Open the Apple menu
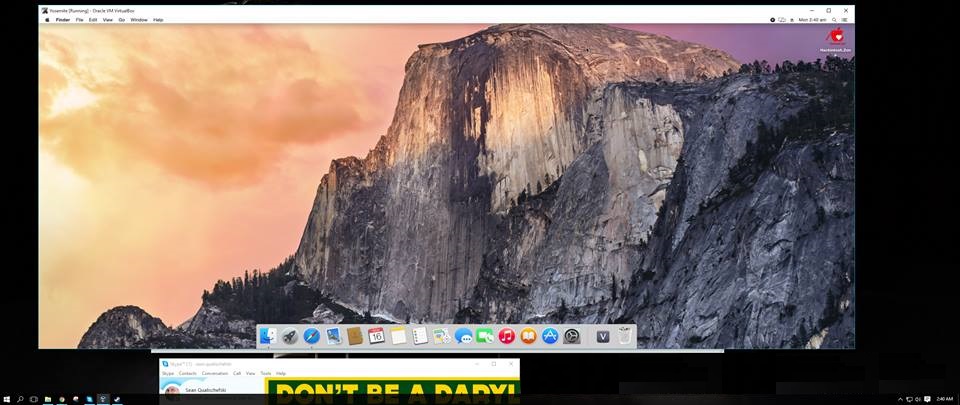 (47, 20)
